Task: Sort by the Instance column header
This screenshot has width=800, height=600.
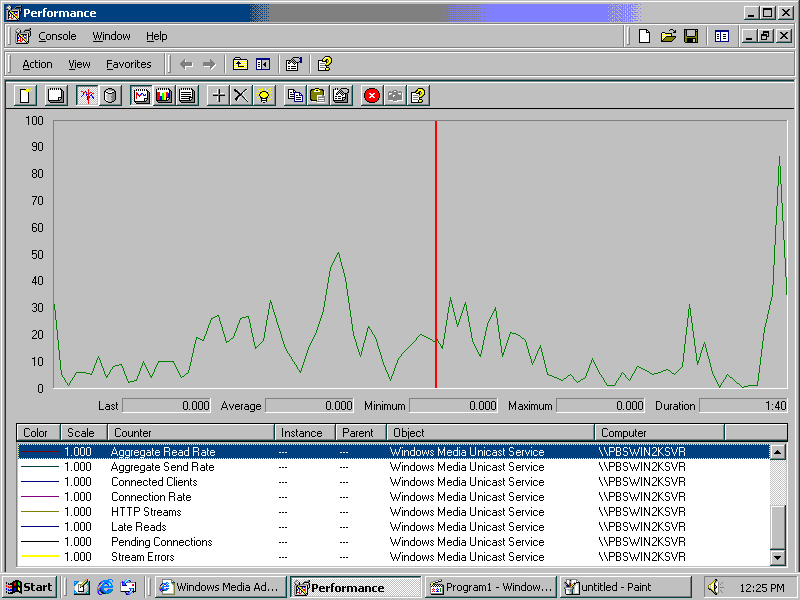Action: 305,433
